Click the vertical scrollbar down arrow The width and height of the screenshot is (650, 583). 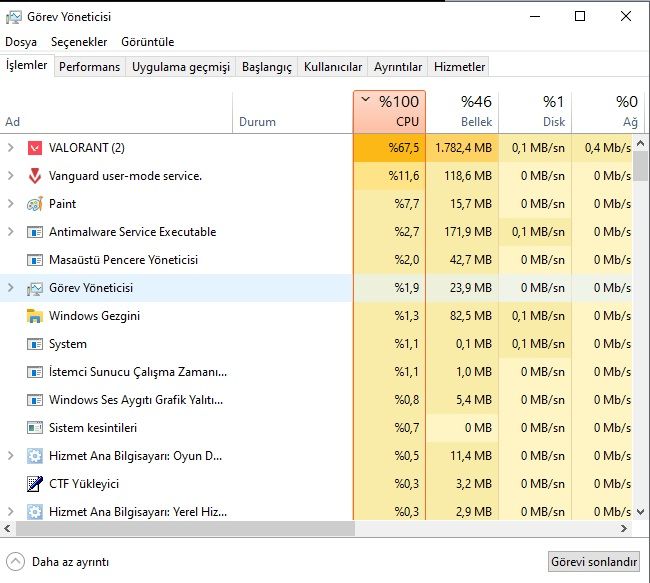(x=640, y=512)
